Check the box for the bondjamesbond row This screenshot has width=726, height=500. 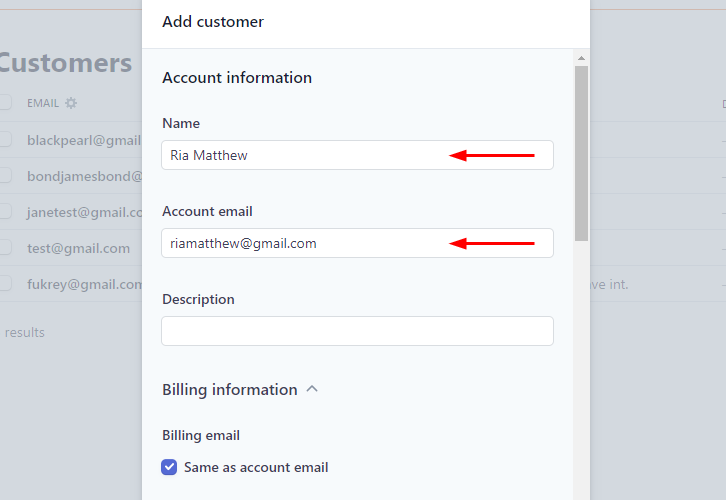click(x=5, y=176)
